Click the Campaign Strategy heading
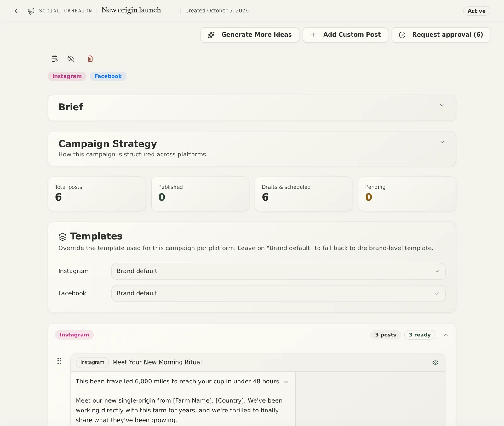Image resolution: width=504 pixels, height=426 pixels. click(x=107, y=144)
